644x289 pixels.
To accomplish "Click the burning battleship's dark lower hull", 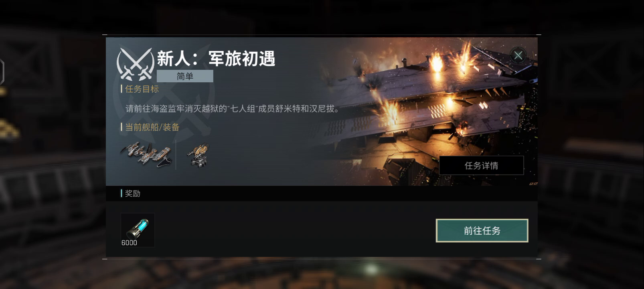I will coord(417,161).
